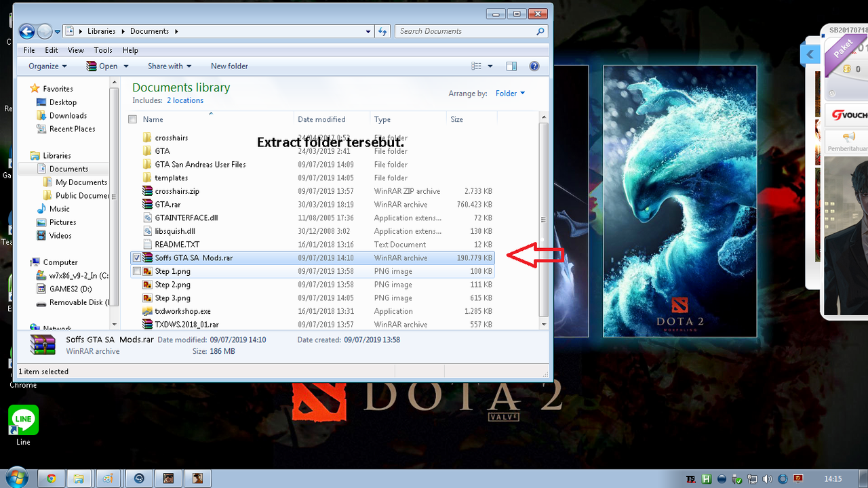Click WinRAR icon on Open button
This screenshot has width=868, height=488.
92,66
